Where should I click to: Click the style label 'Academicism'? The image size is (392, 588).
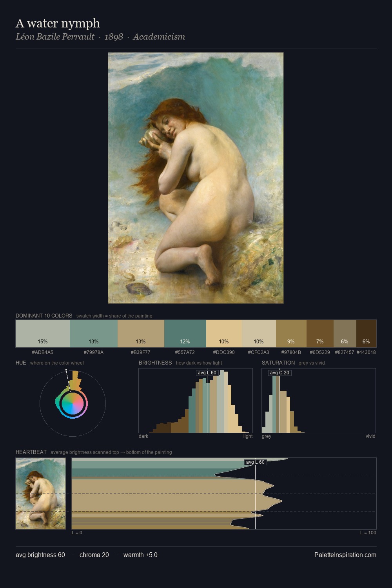tap(159, 37)
